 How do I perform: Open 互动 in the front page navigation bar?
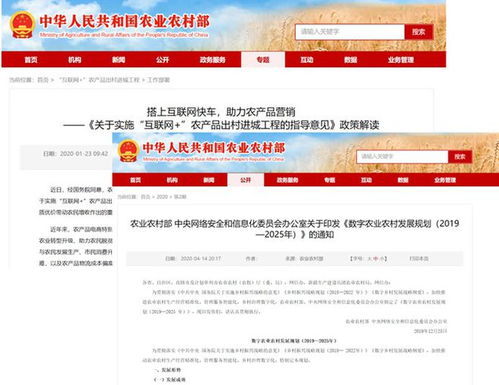point(366,180)
